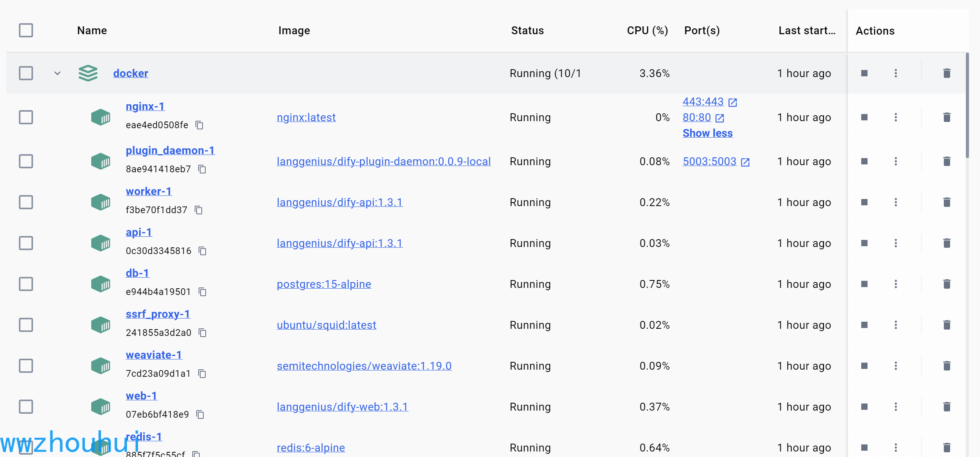The width and height of the screenshot is (980, 457).
Task: Delete the docker compose stack
Action: tap(947, 73)
